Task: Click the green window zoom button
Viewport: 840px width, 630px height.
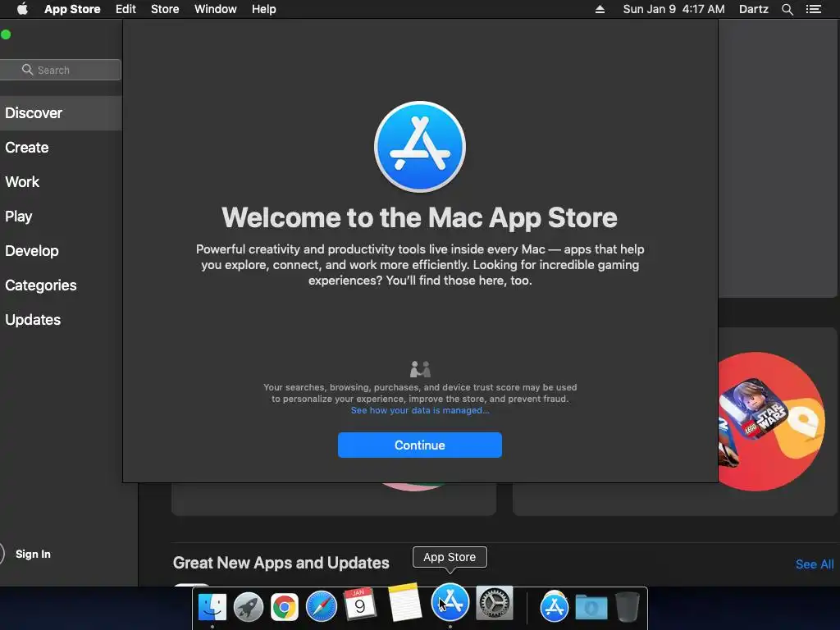Action: tap(6, 34)
